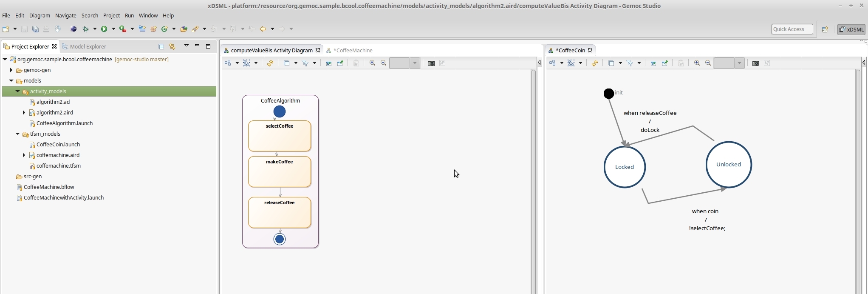Collapse all items in Project Explorer
This screenshot has height=294, width=868.
[161, 46]
